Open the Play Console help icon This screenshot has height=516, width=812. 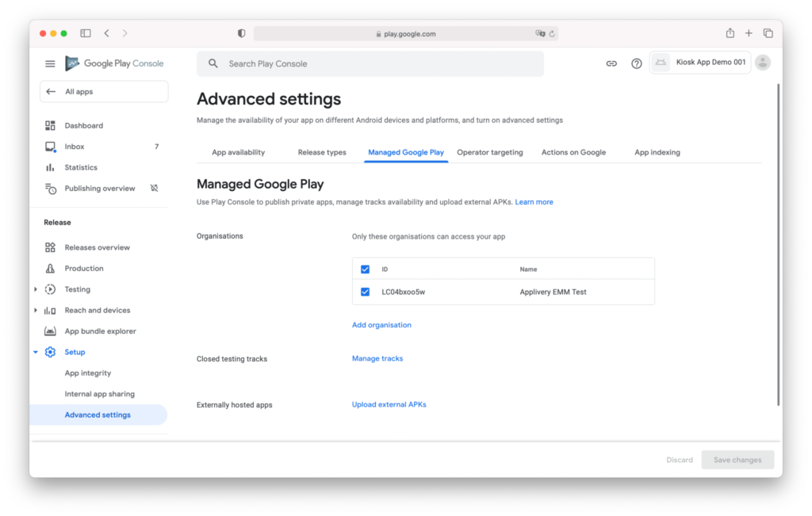[636, 63]
